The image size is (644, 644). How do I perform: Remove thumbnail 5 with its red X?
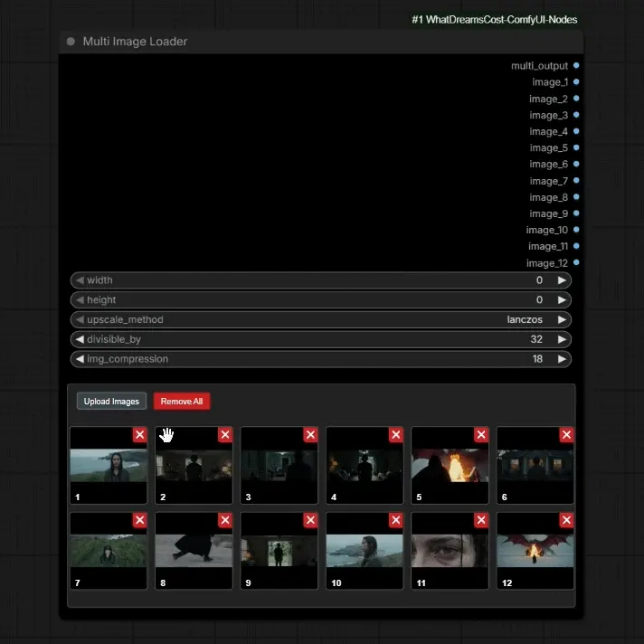pos(481,434)
